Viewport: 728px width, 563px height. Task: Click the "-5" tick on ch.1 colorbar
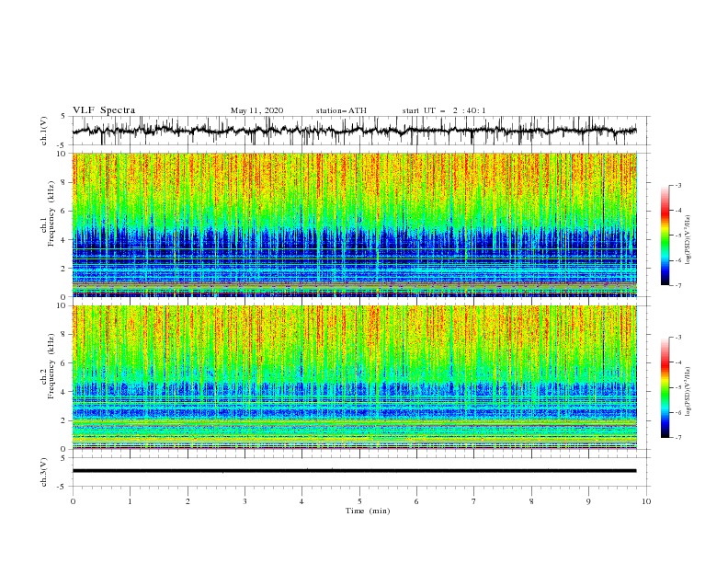[677, 236]
